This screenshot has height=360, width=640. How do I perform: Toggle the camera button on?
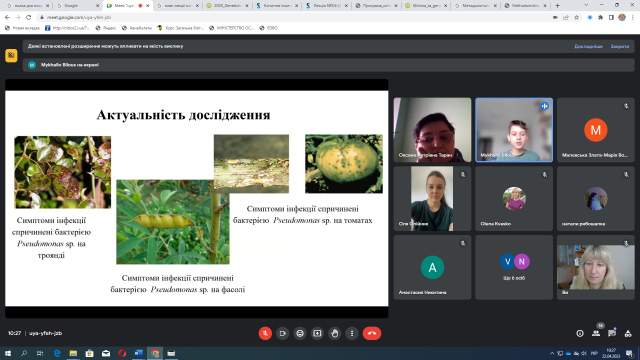click(282, 333)
